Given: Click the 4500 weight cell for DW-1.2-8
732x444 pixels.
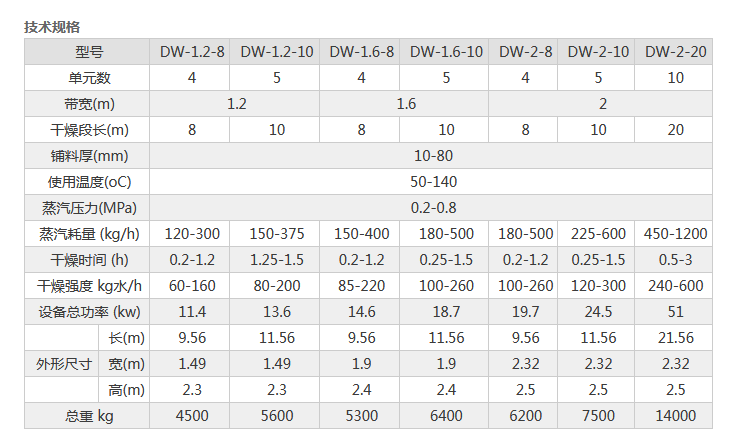Looking at the screenshot, I should [192, 416].
